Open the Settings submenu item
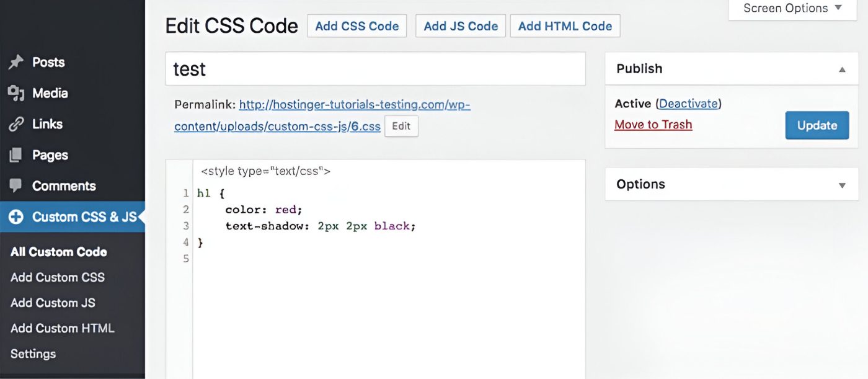868x379 pixels. (x=33, y=353)
